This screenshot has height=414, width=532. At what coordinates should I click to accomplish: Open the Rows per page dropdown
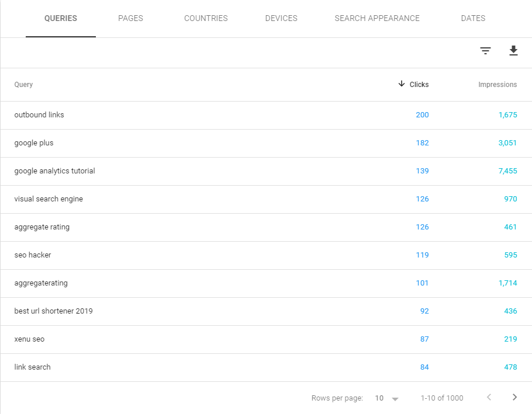click(386, 398)
